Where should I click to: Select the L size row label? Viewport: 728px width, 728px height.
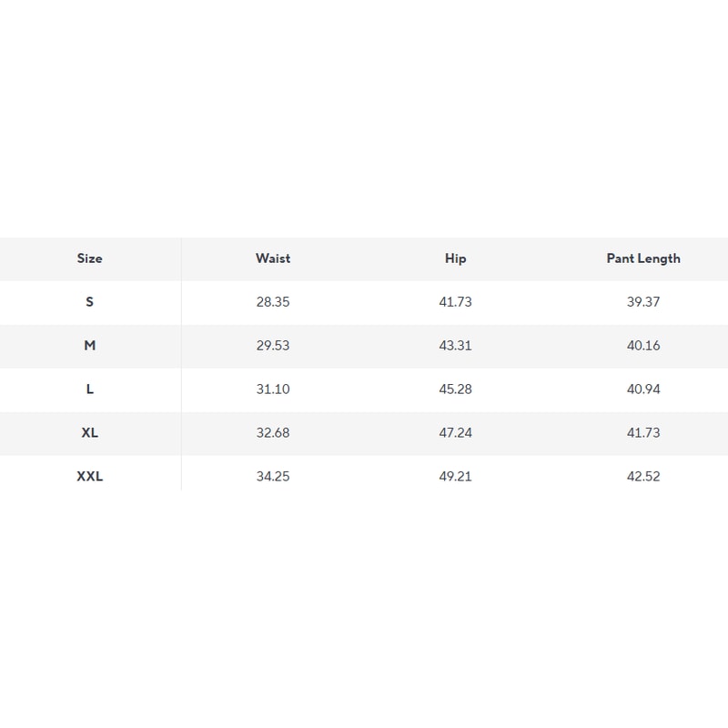(89, 389)
